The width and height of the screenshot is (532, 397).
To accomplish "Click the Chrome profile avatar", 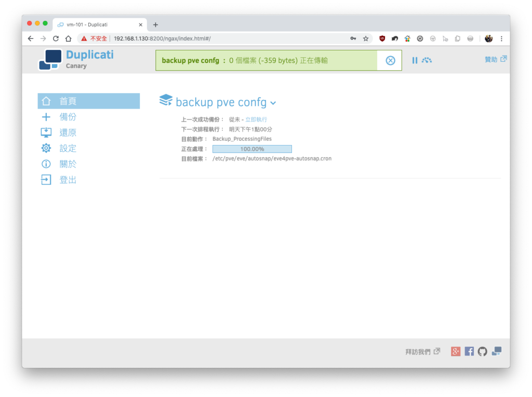I will coord(488,38).
